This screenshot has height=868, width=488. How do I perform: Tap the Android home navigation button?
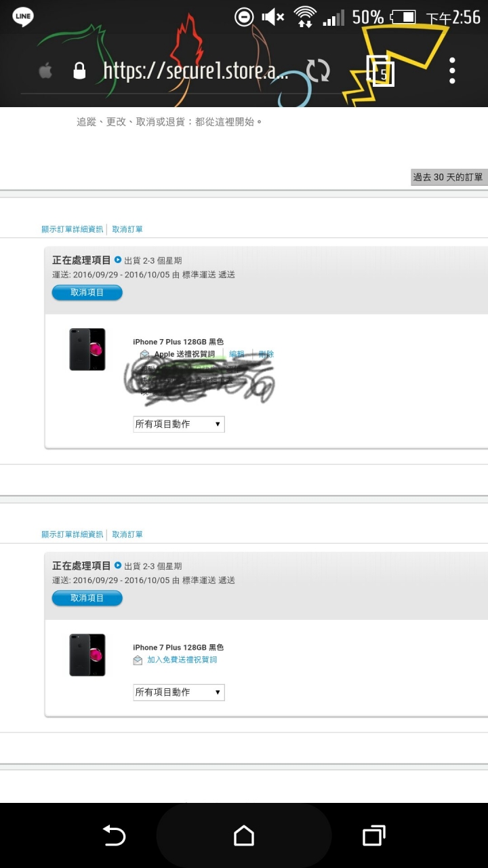tap(244, 835)
